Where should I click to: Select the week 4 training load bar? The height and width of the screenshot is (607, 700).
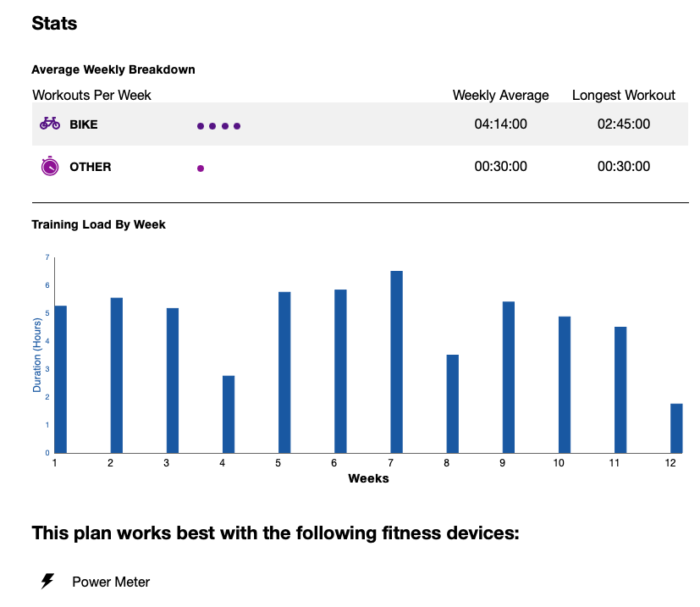click(229, 414)
